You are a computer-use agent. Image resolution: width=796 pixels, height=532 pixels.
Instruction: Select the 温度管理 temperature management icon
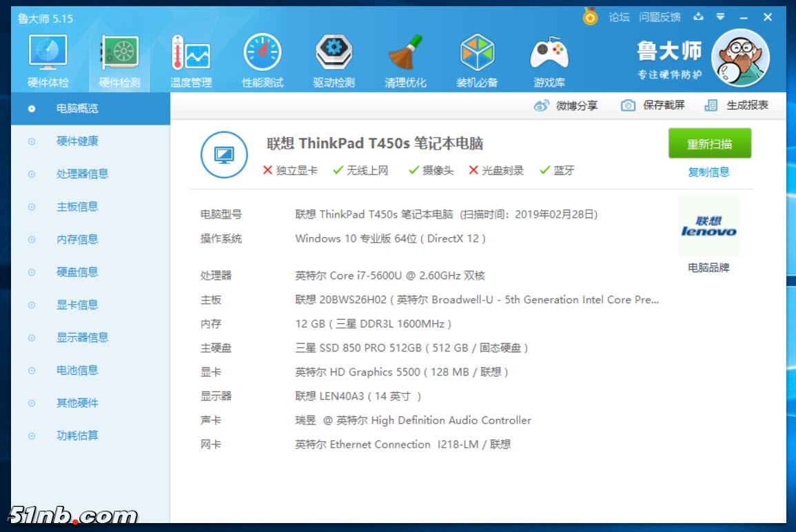pos(191,54)
